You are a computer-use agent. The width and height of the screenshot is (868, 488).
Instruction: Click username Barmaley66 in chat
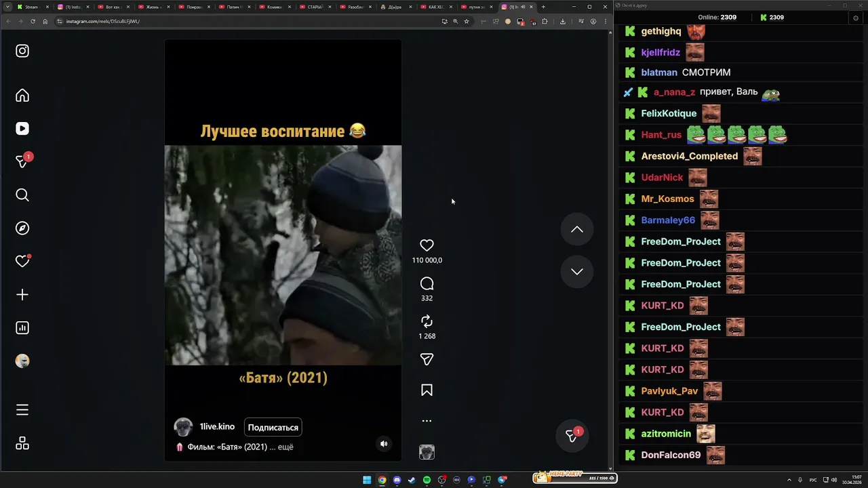click(x=668, y=220)
